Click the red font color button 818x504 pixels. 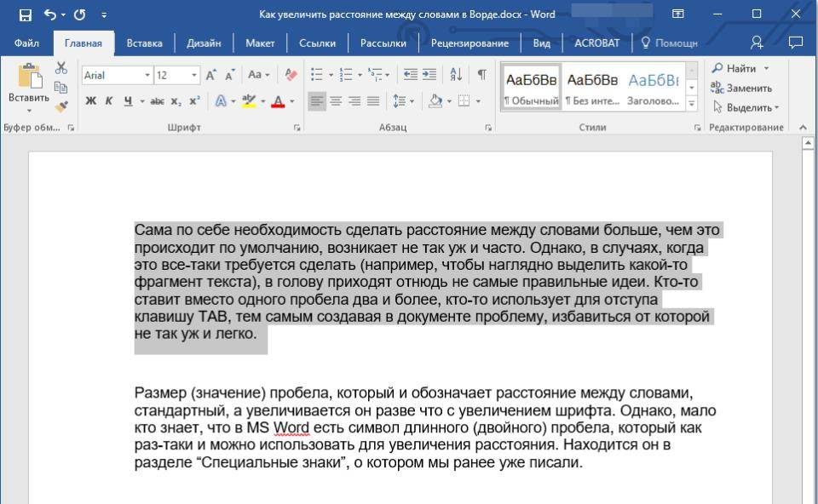[x=278, y=101]
